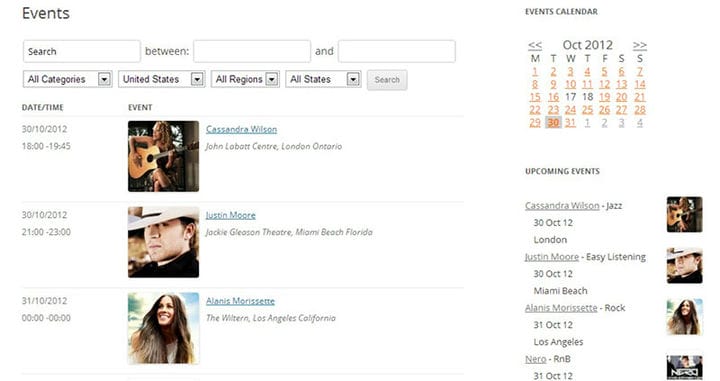Select November 4 in trailing calendar days
This screenshot has height=381, width=720.
[640, 123]
